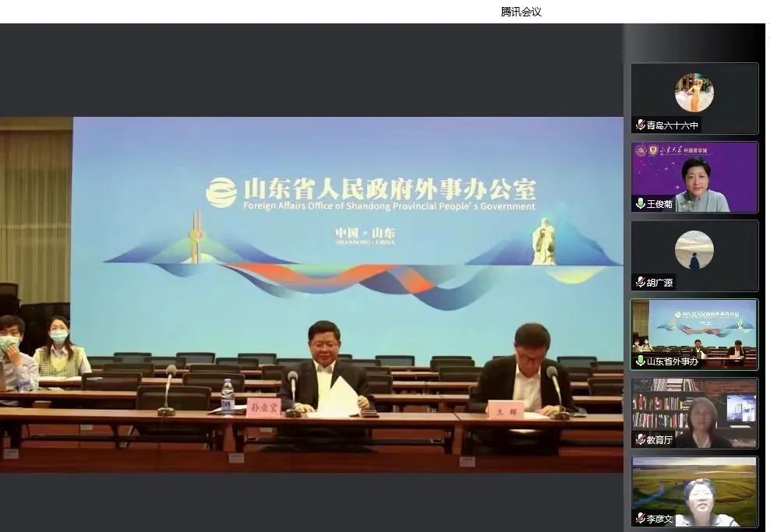Click the muted microphone icon beside 胡广源
This screenshot has height=532, width=770.
coord(640,282)
